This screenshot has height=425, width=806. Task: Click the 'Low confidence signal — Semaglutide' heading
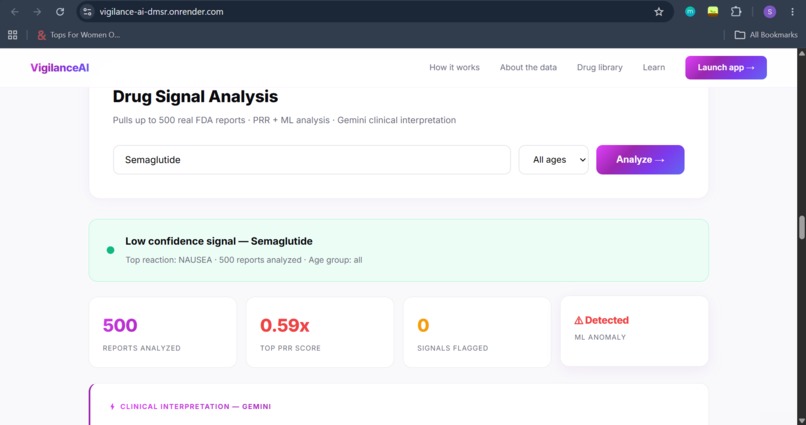tap(219, 241)
